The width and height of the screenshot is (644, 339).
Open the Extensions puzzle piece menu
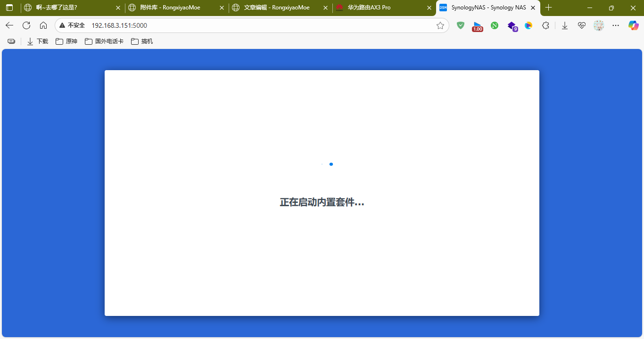545,25
